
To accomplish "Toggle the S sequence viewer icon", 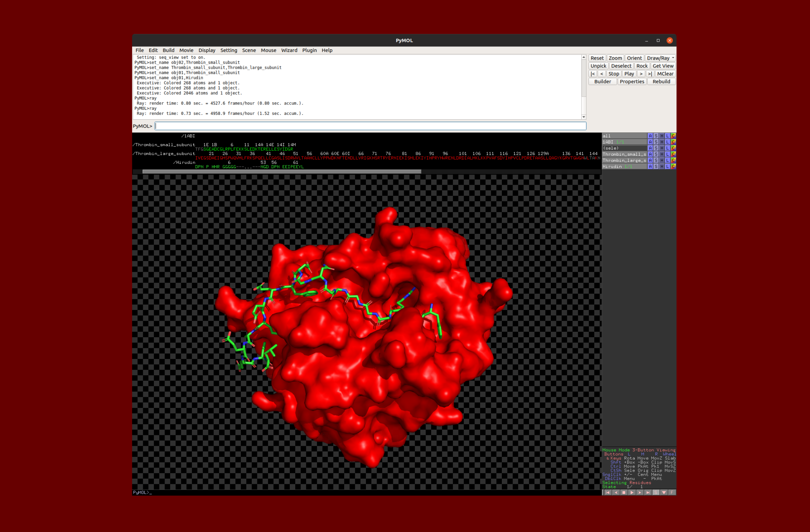I will [656, 492].
